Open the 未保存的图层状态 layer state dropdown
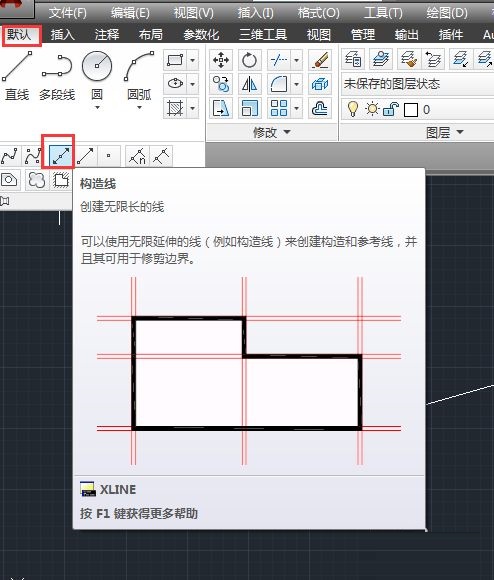Image resolution: width=494 pixels, height=580 pixels. click(418, 84)
